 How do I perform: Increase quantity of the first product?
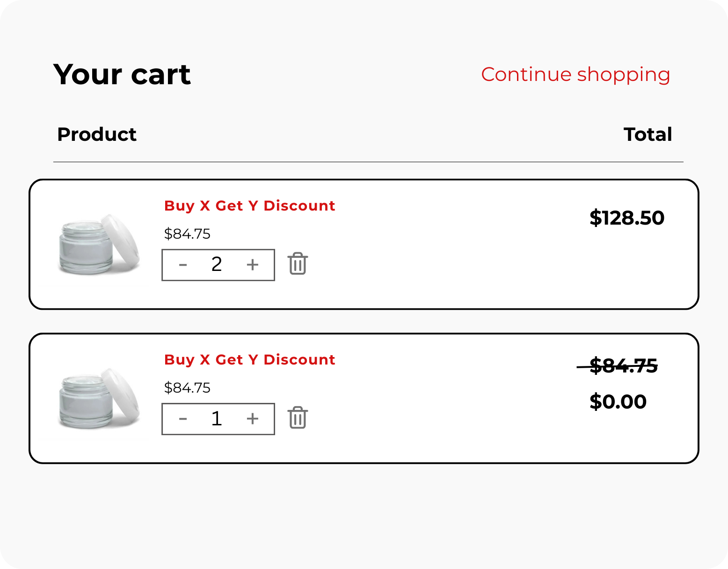tap(253, 265)
